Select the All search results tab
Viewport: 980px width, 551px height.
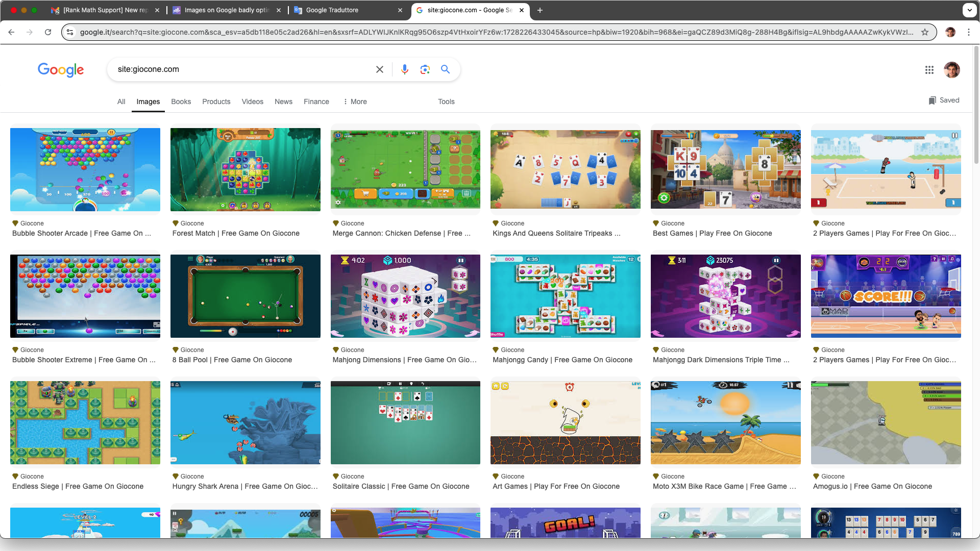(121, 102)
